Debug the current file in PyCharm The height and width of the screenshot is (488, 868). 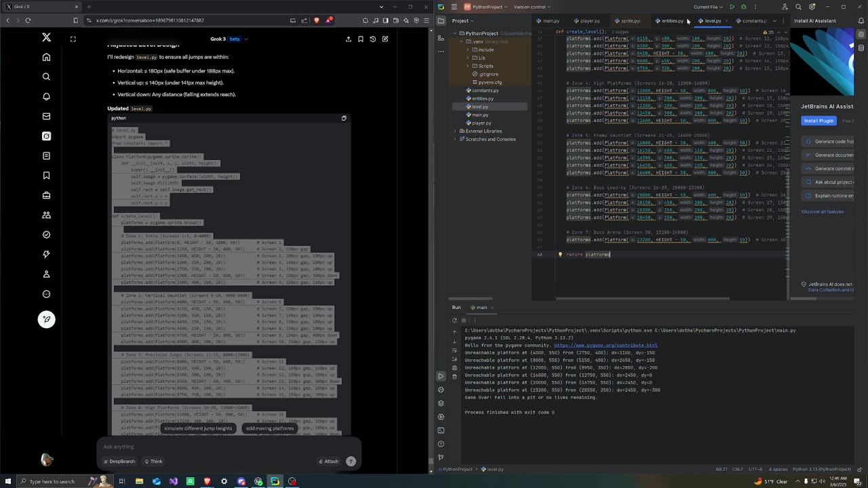pyautogui.click(x=743, y=7)
